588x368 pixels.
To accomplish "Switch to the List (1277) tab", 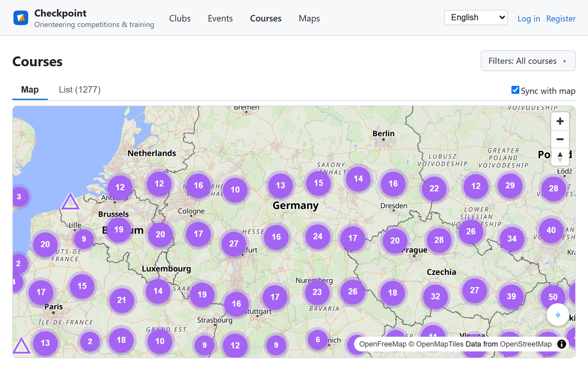I will point(80,90).
